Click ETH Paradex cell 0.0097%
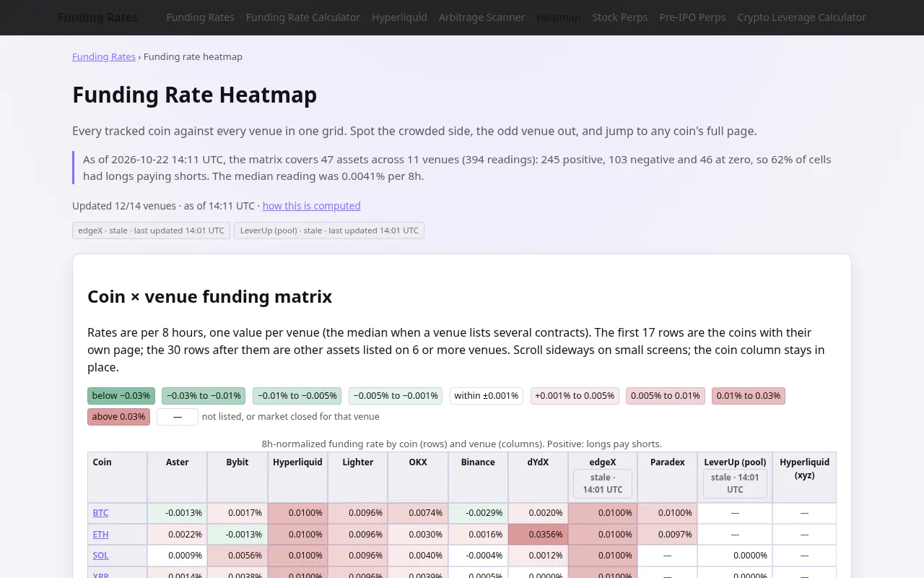Screen dimensions: 924x578 (x=667, y=534)
